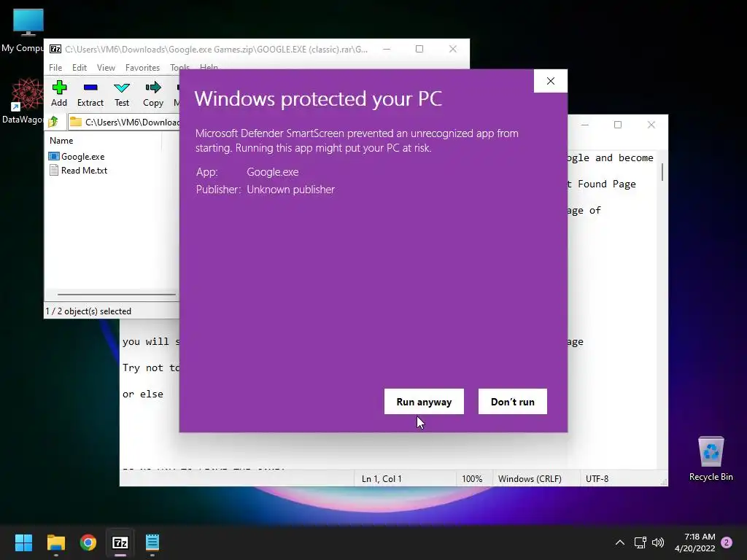Minimize the Notepad window
The image size is (747, 560).
(585, 125)
